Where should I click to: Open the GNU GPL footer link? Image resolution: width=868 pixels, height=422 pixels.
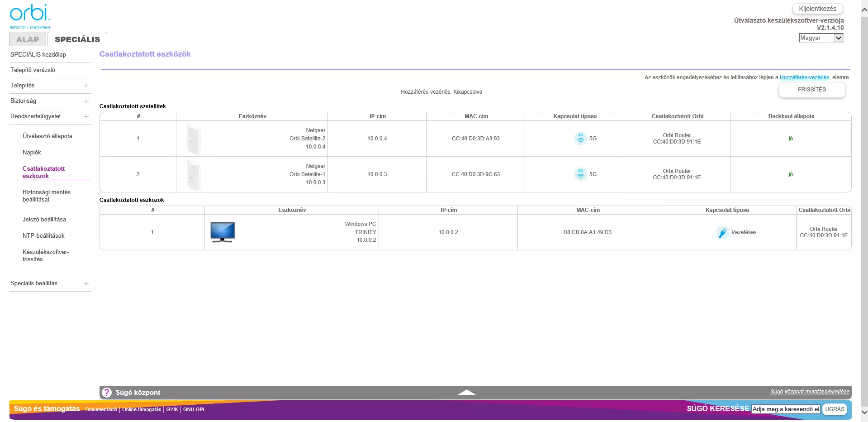point(194,409)
